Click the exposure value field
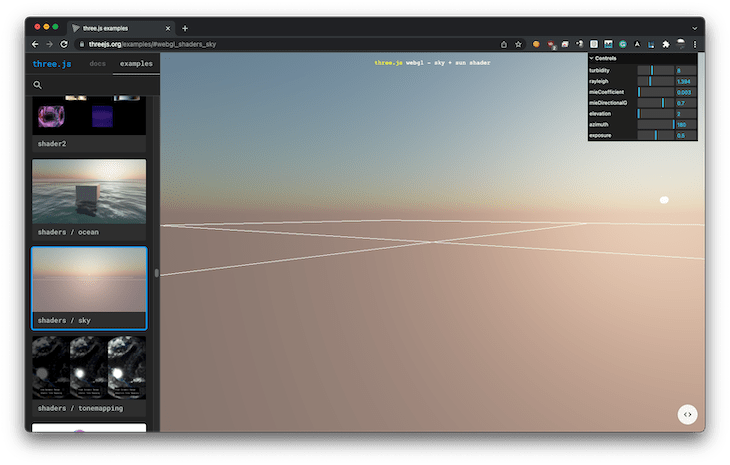Viewport: 730px width, 465px height. click(x=686, y=135)
